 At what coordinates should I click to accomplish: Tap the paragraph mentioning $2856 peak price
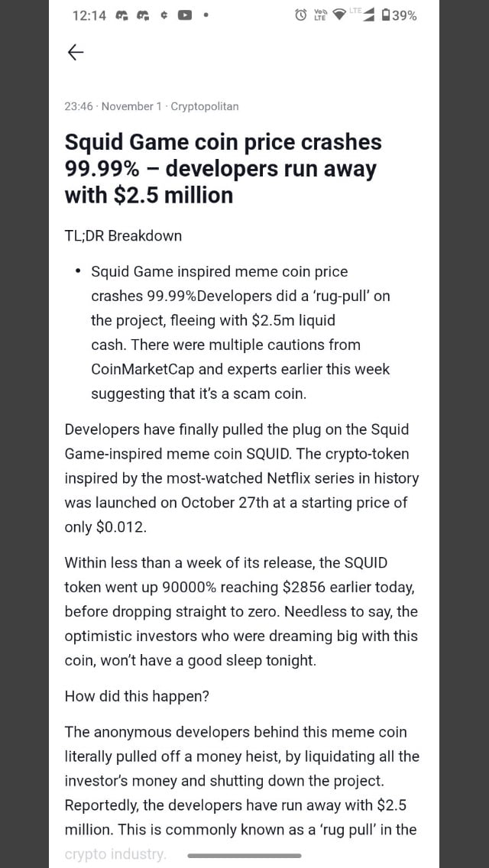tap(243, 611)
